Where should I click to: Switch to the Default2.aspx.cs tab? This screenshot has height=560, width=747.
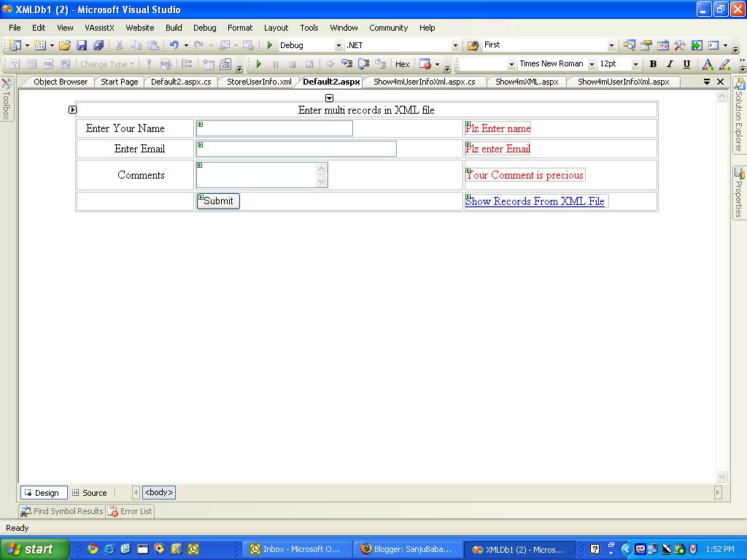tap(181, 82)
